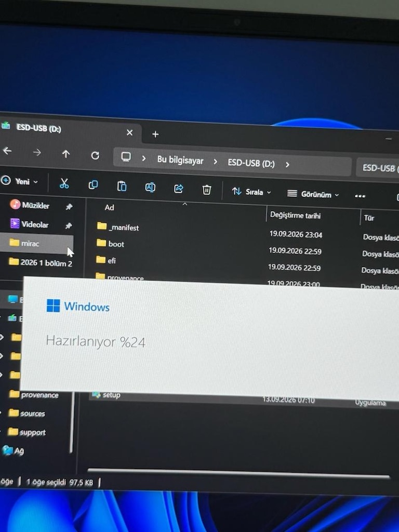The width and height of the screenshot is (399, 532).
Task: Click the sidebar vertical scrollbar
Action: (x=72, y=422)
